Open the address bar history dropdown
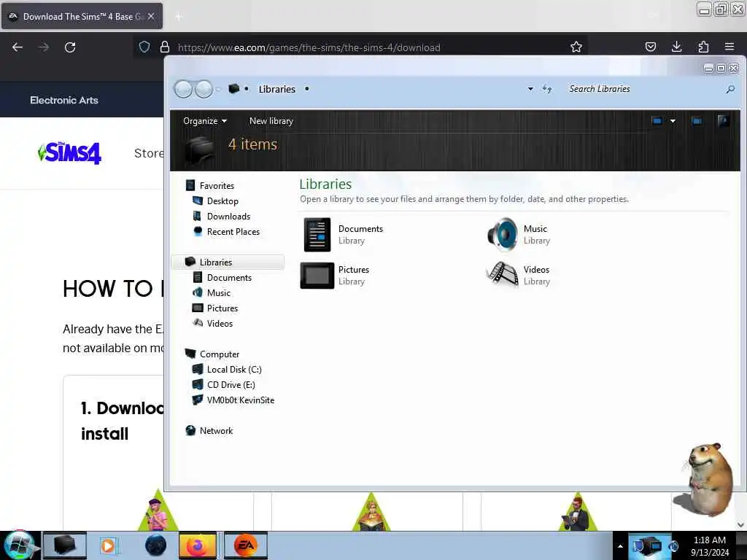The height and width of the screenshot is (560, 747). pos(530,89)
